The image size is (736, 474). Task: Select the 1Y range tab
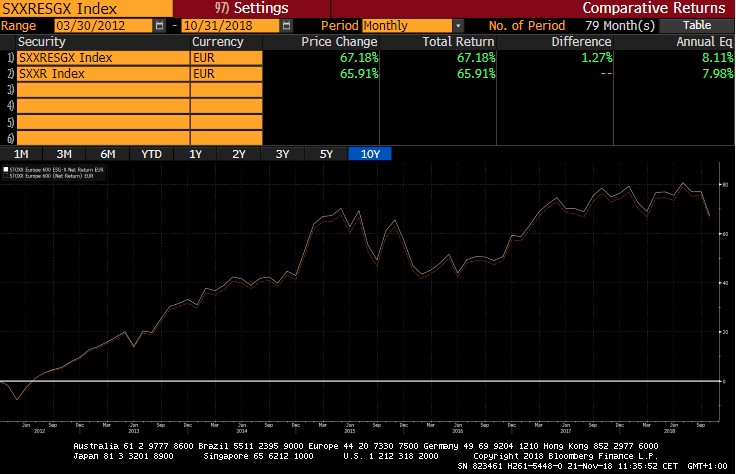click(195, 154)
